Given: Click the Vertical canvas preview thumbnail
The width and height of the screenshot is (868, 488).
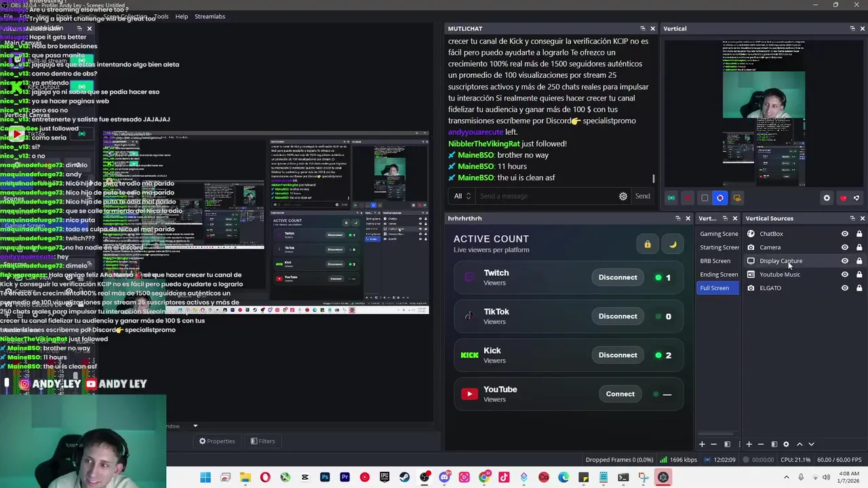Looking at the screenshot, I should tap(764, 113).
